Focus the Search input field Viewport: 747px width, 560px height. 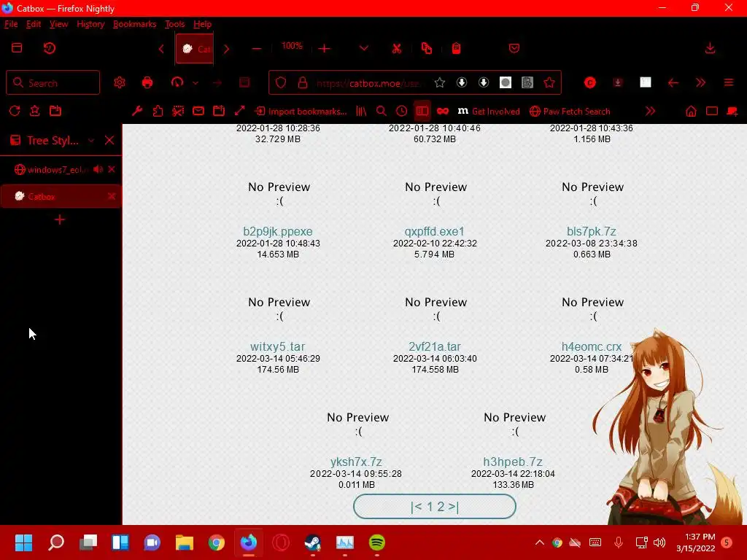[53, 83]
